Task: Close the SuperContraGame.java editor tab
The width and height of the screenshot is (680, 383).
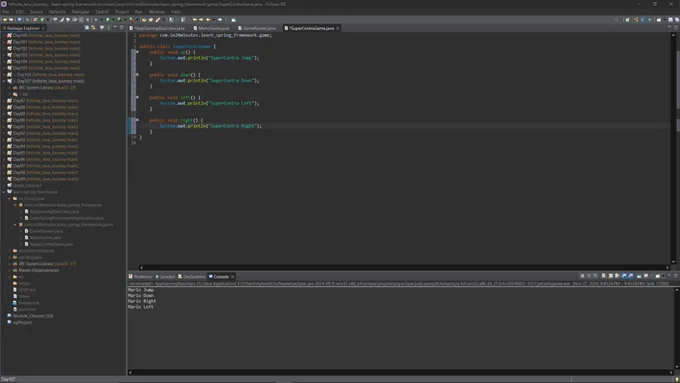Action: [337, 28]
